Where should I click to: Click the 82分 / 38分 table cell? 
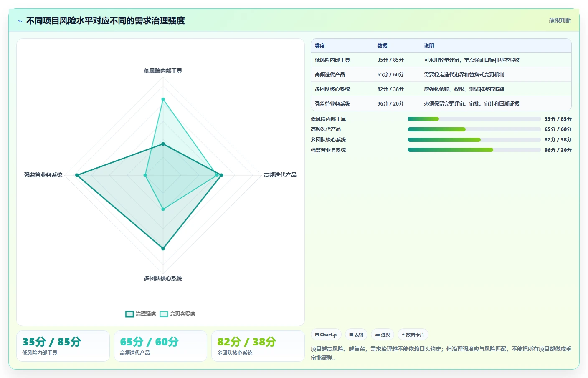point(390,89)
